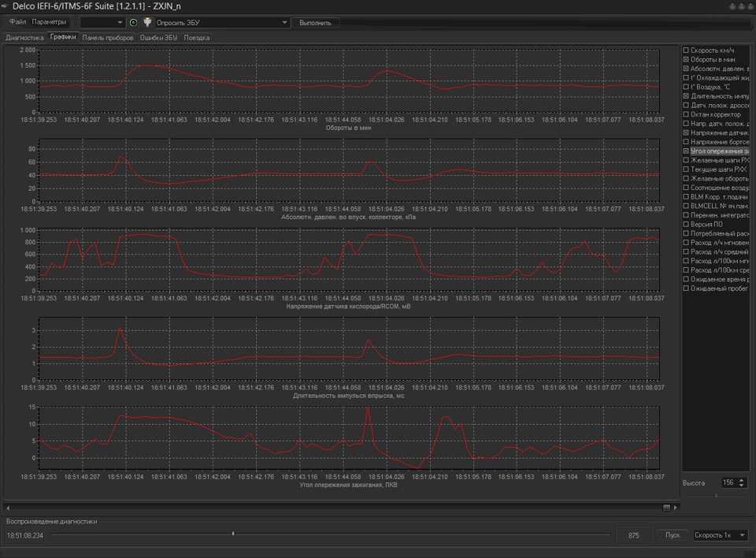Screen dimensions: 756x558
Task: Click the left arrow of horizontal scrollbar
Action: (x=8, y=508)
